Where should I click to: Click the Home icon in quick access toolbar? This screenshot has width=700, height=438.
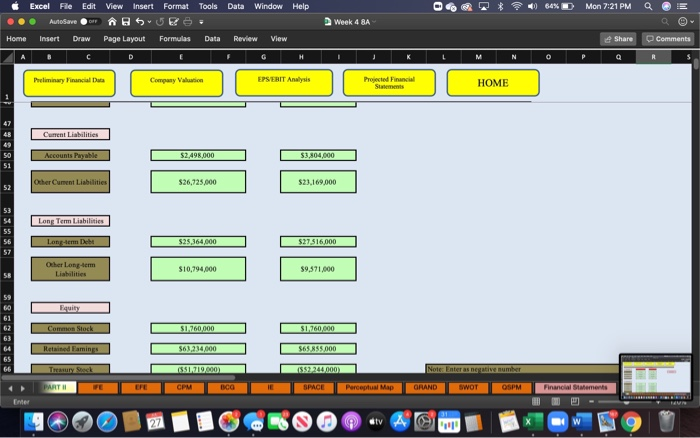(112, 21)
